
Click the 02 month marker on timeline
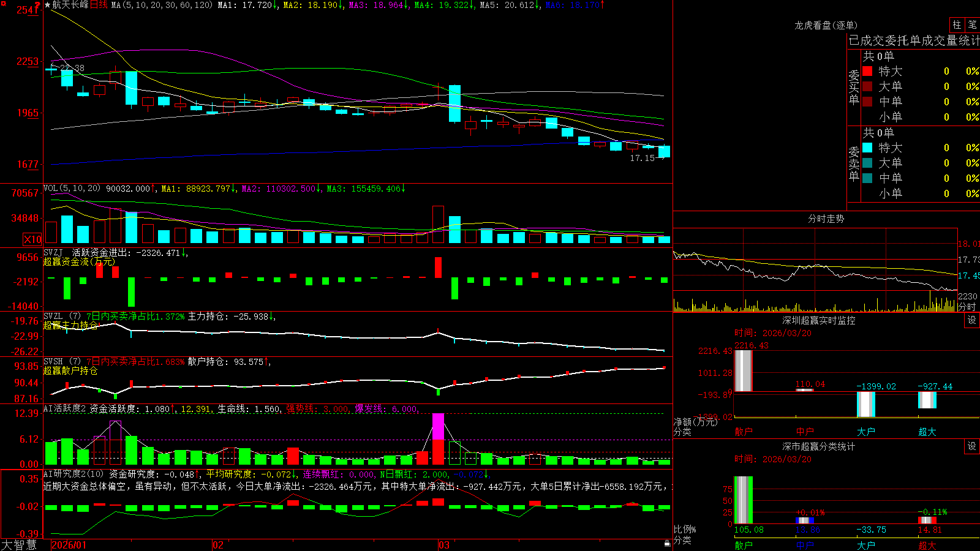218,545
